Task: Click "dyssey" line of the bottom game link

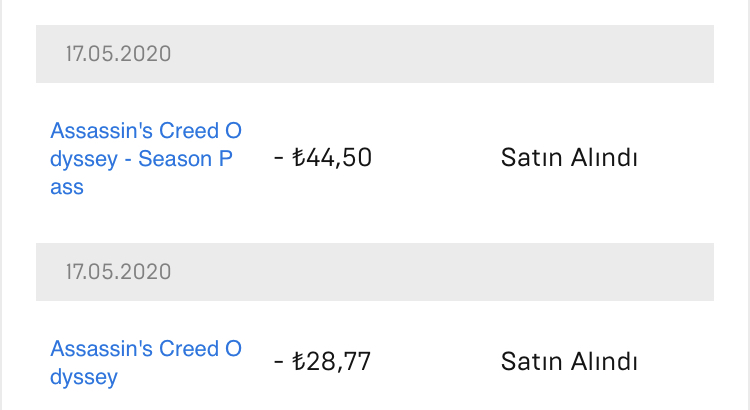Action: 84,377
